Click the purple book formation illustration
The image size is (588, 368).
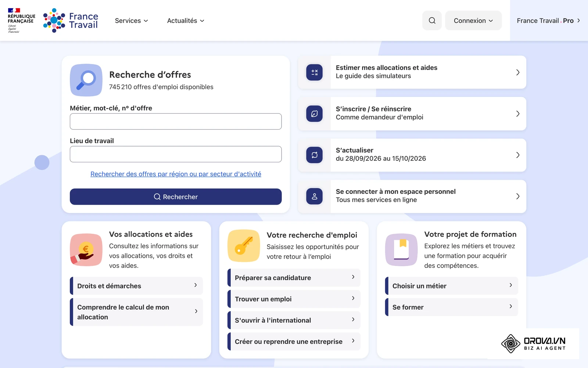pos(401,250)
